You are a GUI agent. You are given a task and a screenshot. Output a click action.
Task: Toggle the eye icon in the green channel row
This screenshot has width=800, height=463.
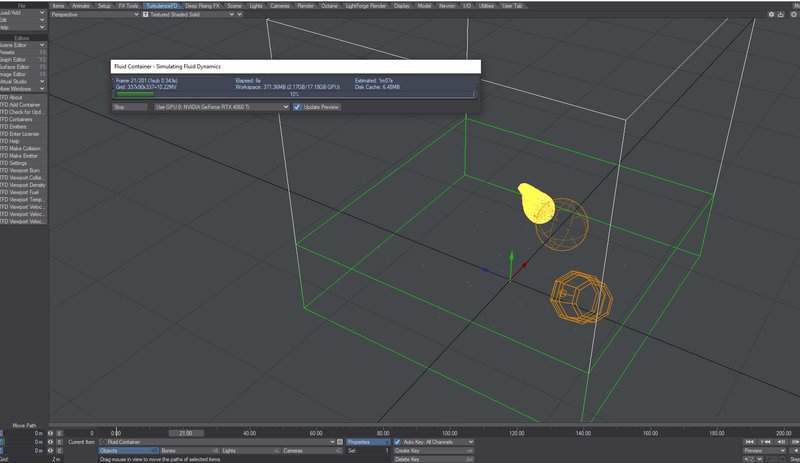coord(50,442)
